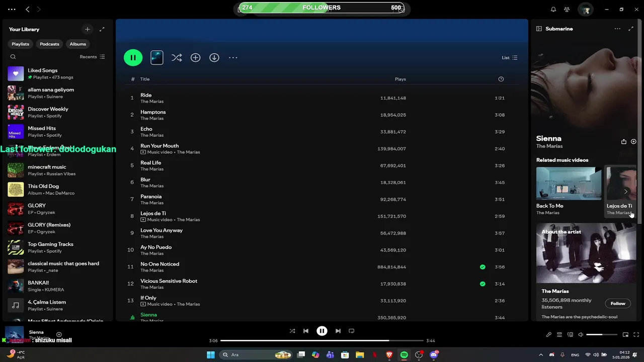Image resolution: width=644 pixels, height=362 pixels.
Task: Filter library by Playlists
Action: pyautogui.click(x=21, y=44)
